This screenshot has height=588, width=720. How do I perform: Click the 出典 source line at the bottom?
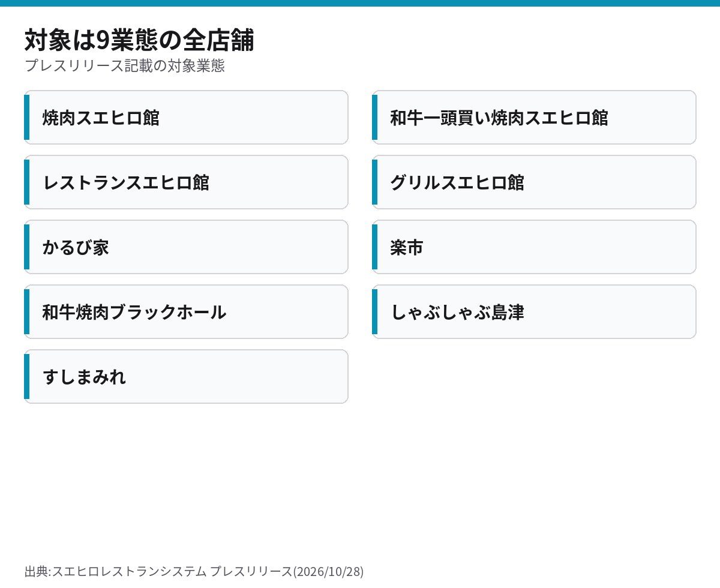(x=194, y=571)
